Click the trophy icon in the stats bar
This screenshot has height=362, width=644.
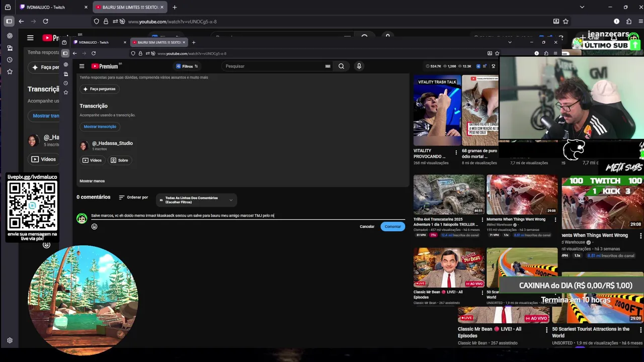493,66
